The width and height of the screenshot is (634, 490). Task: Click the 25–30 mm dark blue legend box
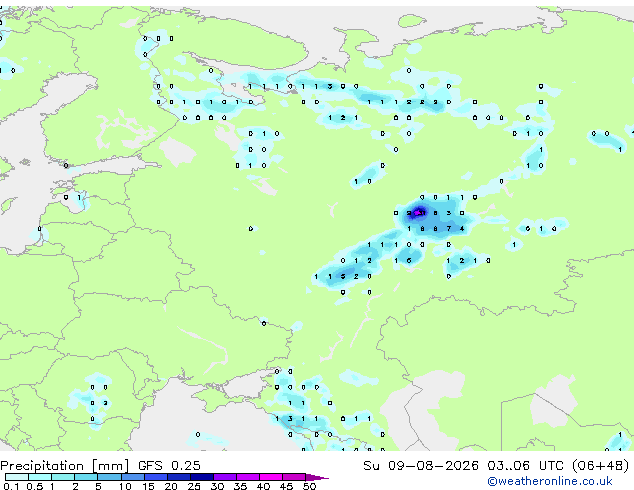click(x=201, y=477)
